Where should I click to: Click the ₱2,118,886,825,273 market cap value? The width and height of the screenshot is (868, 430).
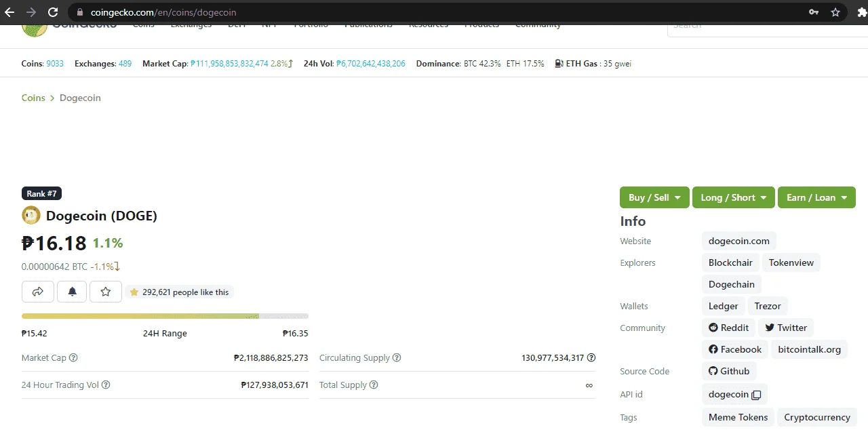click(271, 358)
